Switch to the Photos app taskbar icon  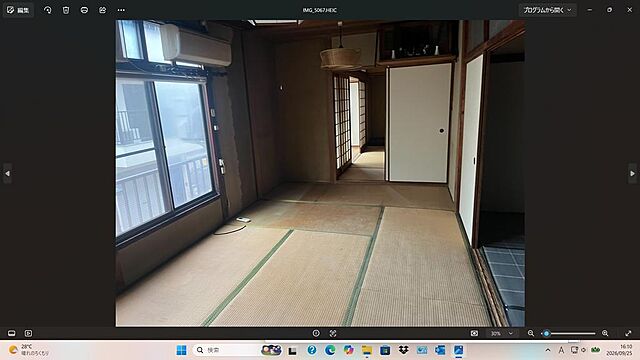(x=459, y=350)
